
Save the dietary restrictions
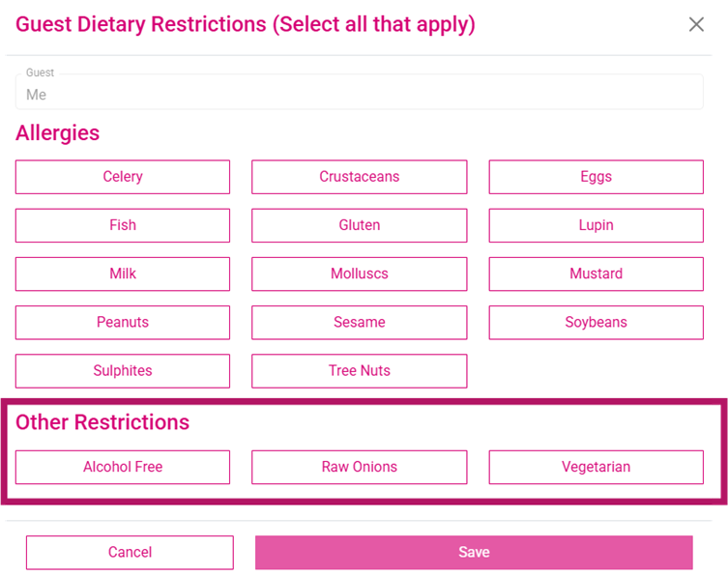(x=474, y=553)
